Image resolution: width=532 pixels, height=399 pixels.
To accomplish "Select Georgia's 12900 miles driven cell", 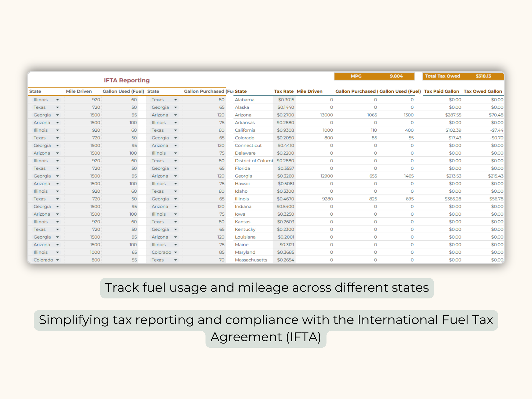I will coord(326,176).
